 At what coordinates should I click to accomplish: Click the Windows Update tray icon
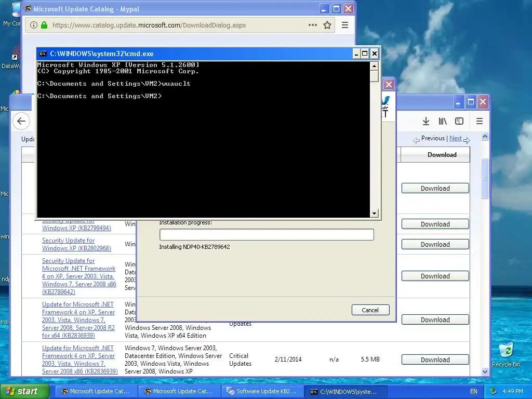[x=493, y=391]
